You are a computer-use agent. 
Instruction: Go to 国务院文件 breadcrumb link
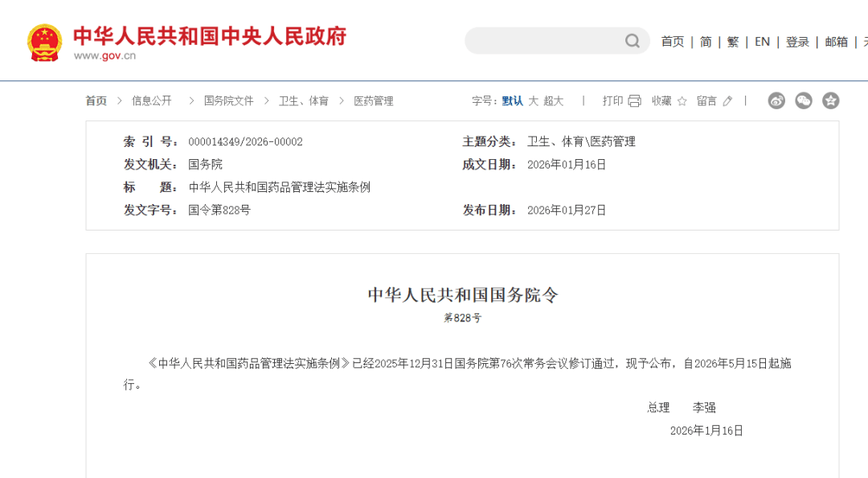pos(229,101)
